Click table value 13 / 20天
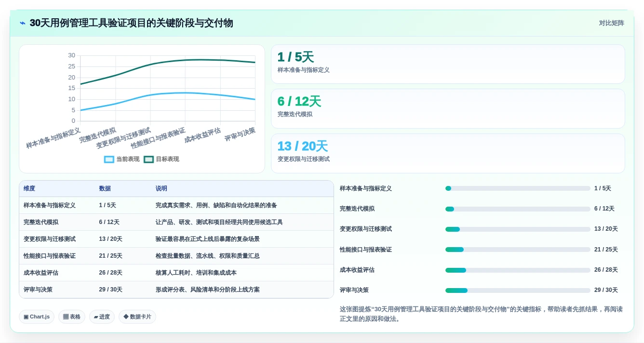The image size is (644, 343). [x=110, y=239]
